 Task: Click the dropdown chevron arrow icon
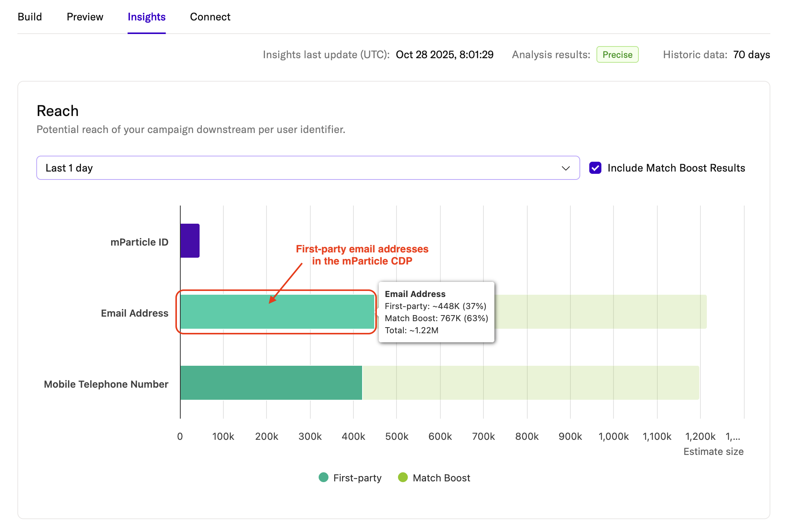coord(565,168)
